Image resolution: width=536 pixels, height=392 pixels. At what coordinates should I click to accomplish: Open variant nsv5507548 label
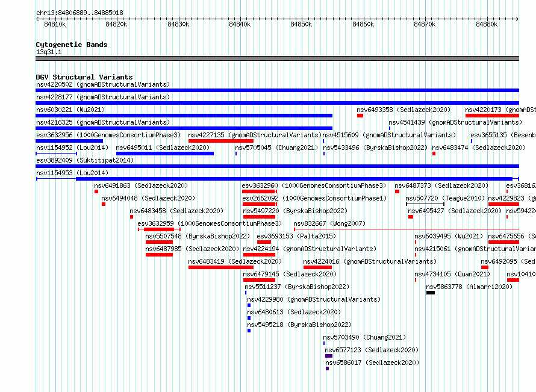198,236
